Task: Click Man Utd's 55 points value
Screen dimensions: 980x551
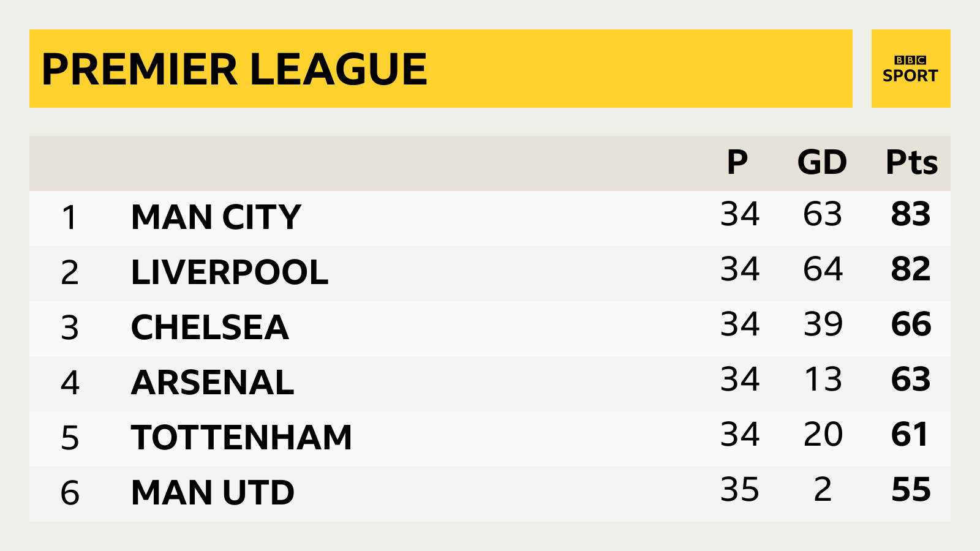Action: pos(911,490)
